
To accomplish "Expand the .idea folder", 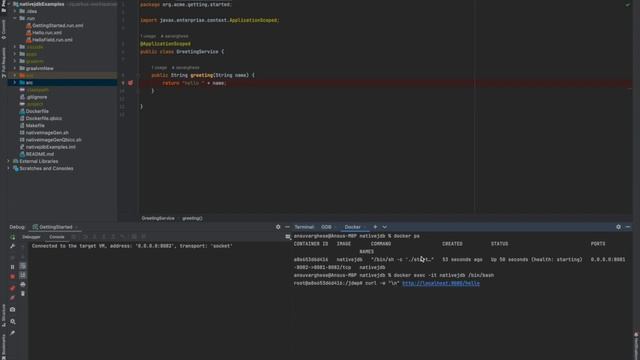I will coord(15,11).
